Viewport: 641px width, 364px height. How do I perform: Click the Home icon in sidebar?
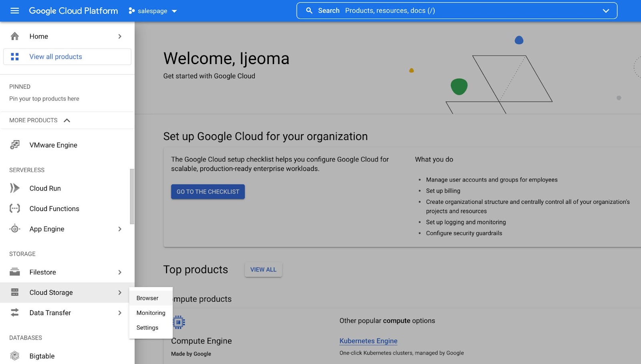(x=15, y=36)
